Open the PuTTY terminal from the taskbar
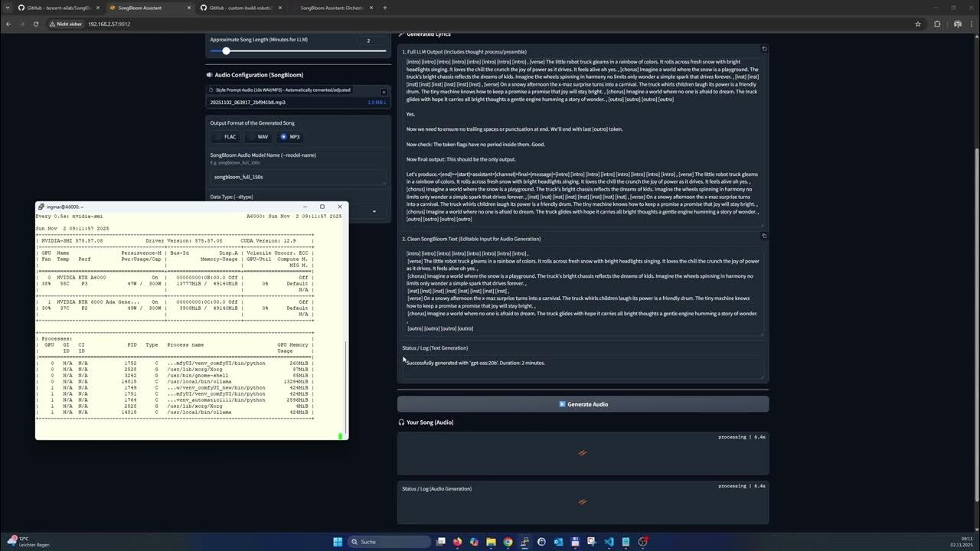 pyautogui.click(x=525, y=542)
